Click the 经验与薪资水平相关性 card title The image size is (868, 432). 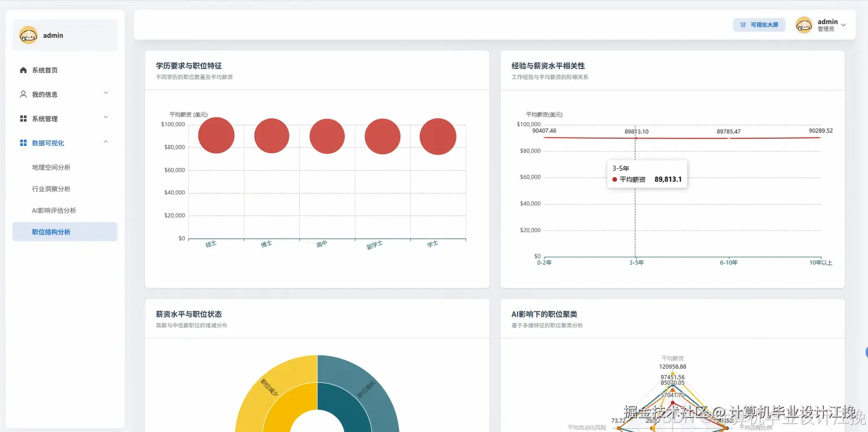[x=548, y=66]
